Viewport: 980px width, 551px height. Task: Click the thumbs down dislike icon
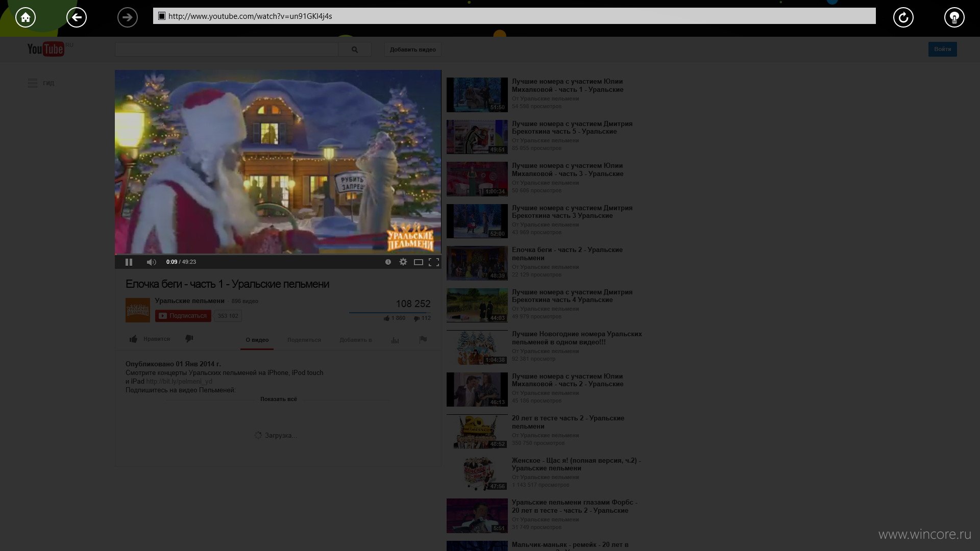tap(189, 339)
